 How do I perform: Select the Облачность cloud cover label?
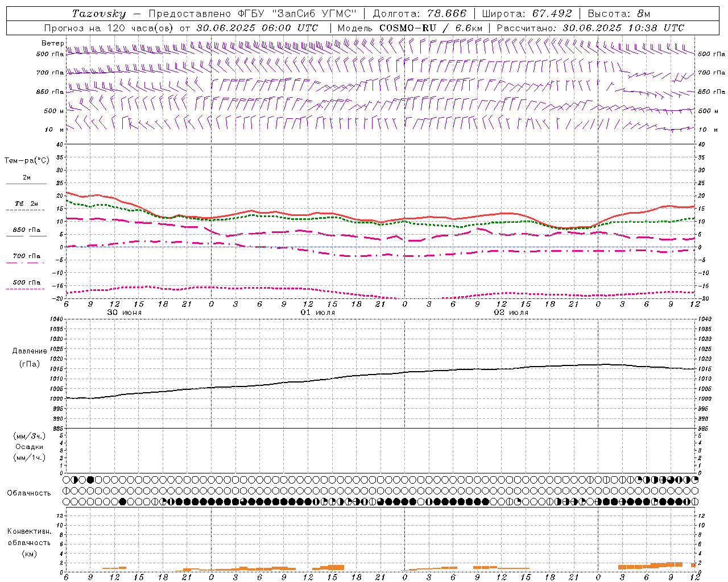click(x=29, y=493)
